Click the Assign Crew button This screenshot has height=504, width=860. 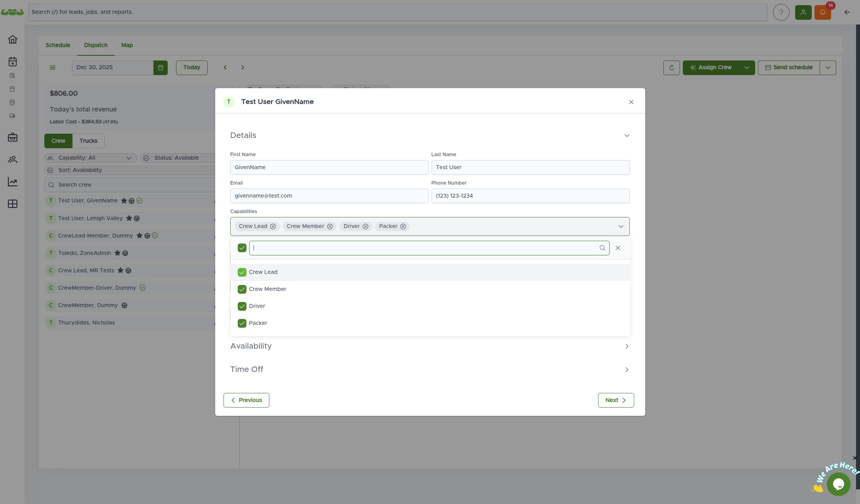coord(711,68)
